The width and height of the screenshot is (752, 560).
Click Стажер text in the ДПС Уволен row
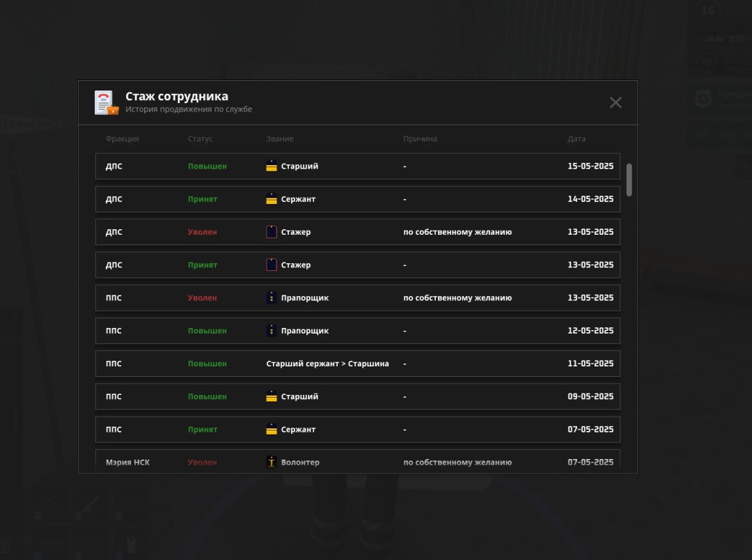point(296,232)
